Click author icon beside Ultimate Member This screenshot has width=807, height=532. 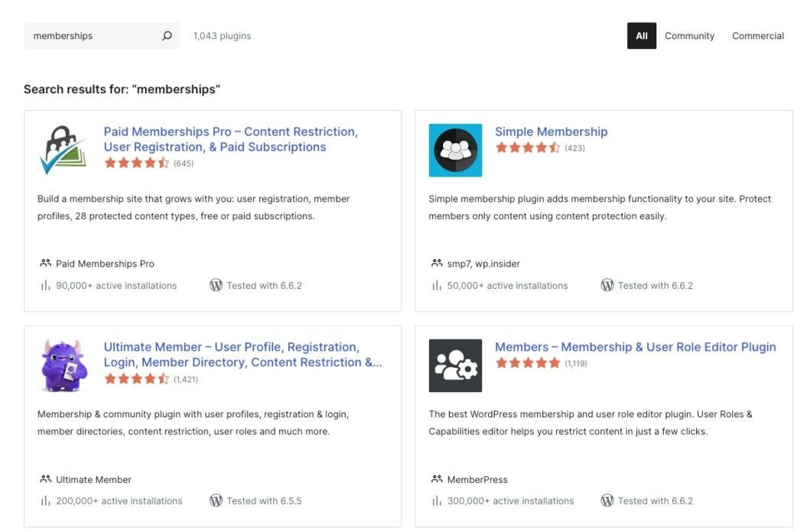(45, 479)
